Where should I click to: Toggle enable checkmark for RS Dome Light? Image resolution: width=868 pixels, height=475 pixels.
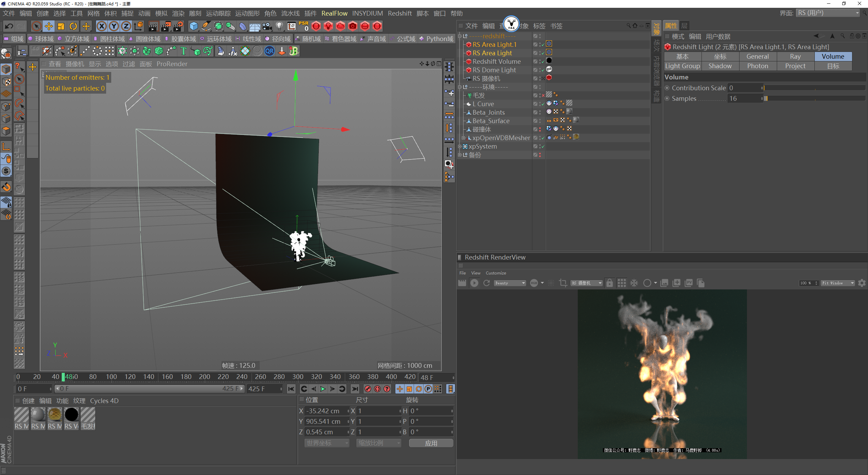click(x=543, y=70)
